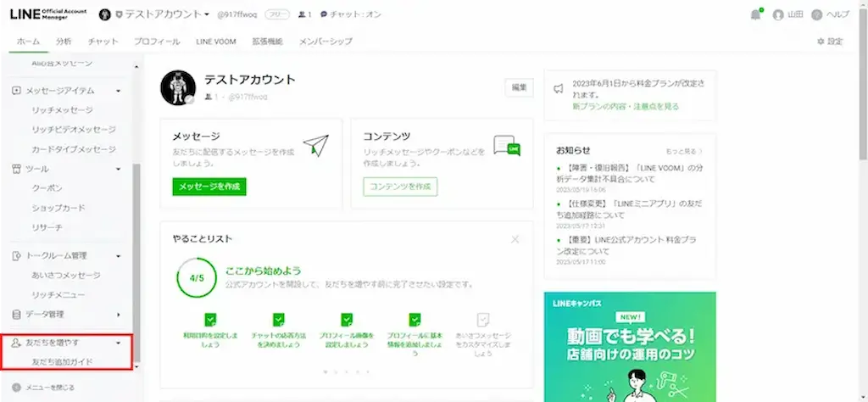Open the メンバーシップ tab
Image resolution: width=868 pixels, height=402 pixels.
(x=325, y=42)
